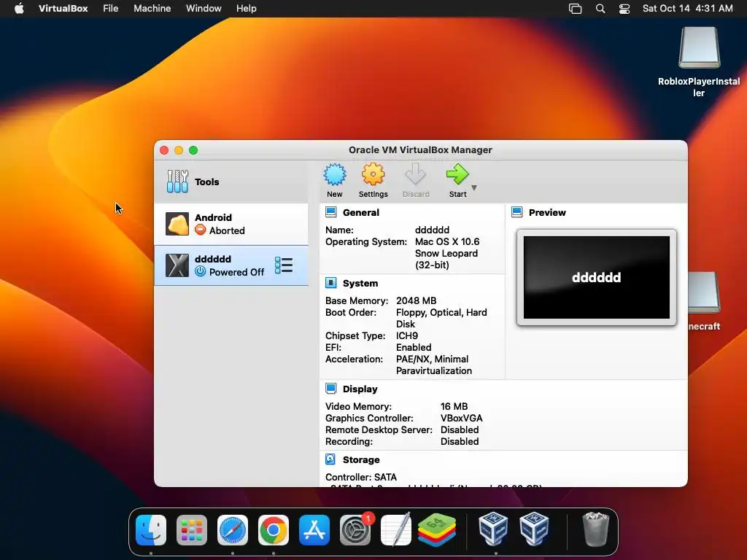This screenshot has width=747, height=560.
Task: Click the 16 MB video memory value
Action: tap(454, 406)
